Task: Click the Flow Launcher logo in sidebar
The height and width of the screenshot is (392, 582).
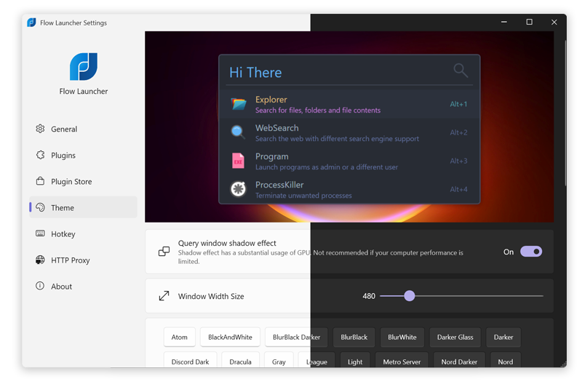Action: (84, 66)
